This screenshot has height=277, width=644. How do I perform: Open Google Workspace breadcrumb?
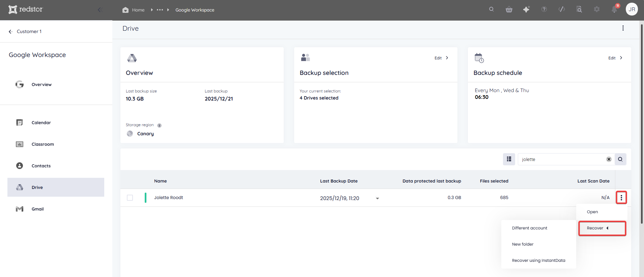(195, 10)
